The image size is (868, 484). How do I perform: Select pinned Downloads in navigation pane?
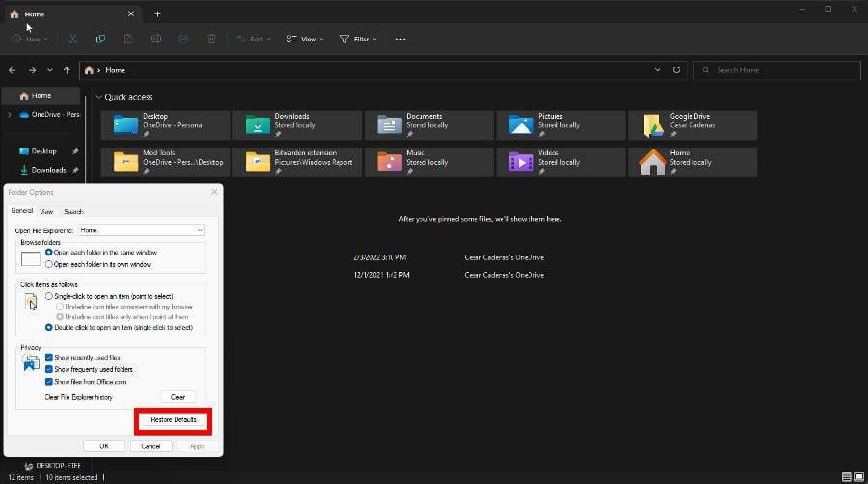pos(48,170)
